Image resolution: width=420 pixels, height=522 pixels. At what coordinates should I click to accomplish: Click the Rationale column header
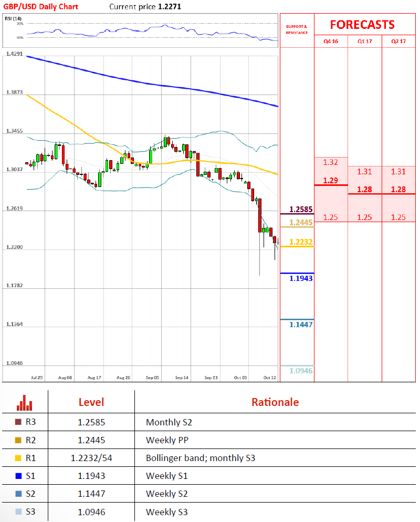coord(275,402)
